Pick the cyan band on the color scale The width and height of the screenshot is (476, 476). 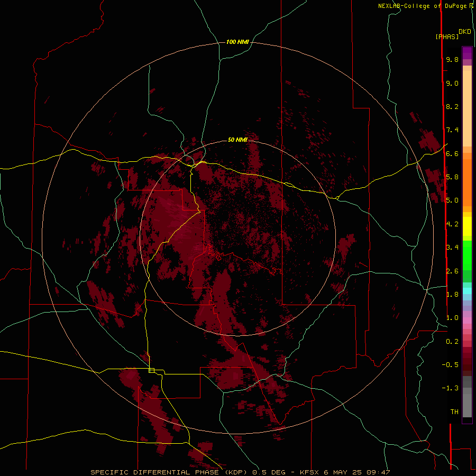[x=467, y=290]
